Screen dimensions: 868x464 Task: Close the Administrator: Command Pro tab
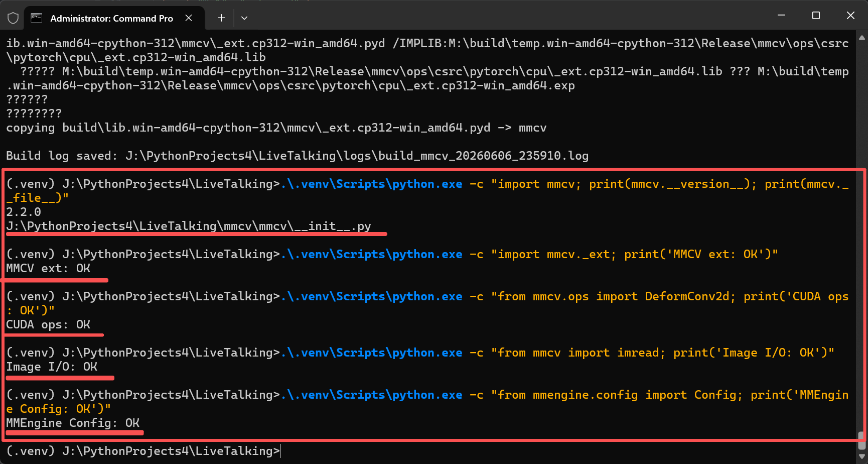coord(189,18)
